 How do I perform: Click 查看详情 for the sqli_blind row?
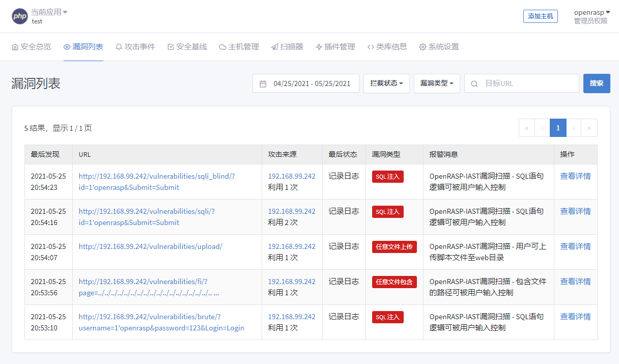575,176
